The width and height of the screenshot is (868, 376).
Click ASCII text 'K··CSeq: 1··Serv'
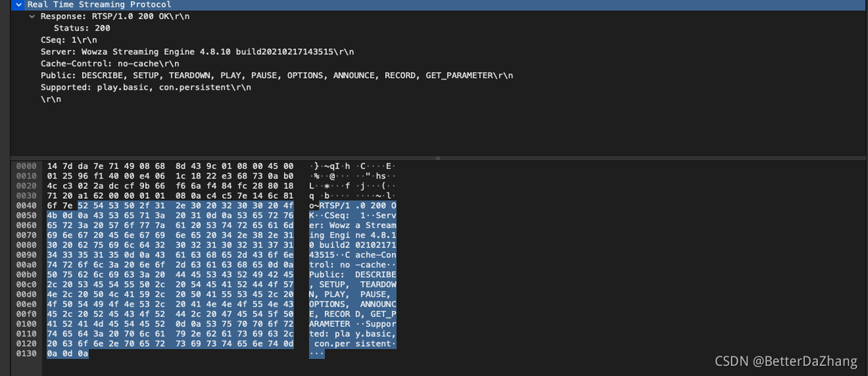353,217
